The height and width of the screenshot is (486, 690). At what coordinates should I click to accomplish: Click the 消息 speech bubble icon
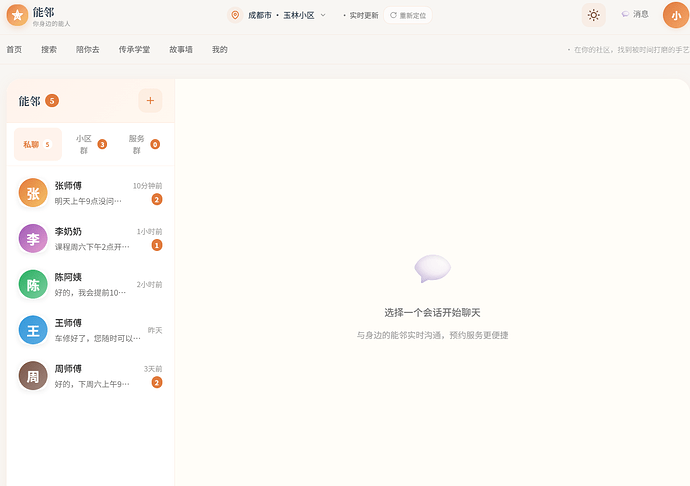click(625, 15)
